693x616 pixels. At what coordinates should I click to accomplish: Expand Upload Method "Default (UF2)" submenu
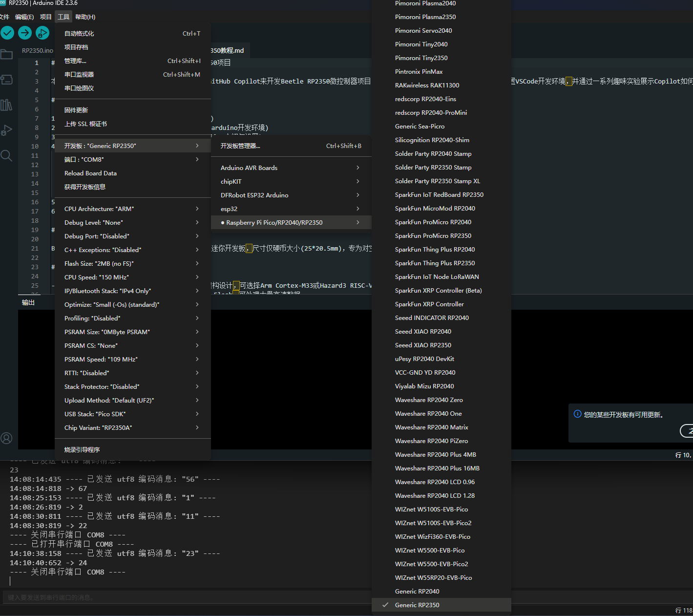tap(133, 400)
